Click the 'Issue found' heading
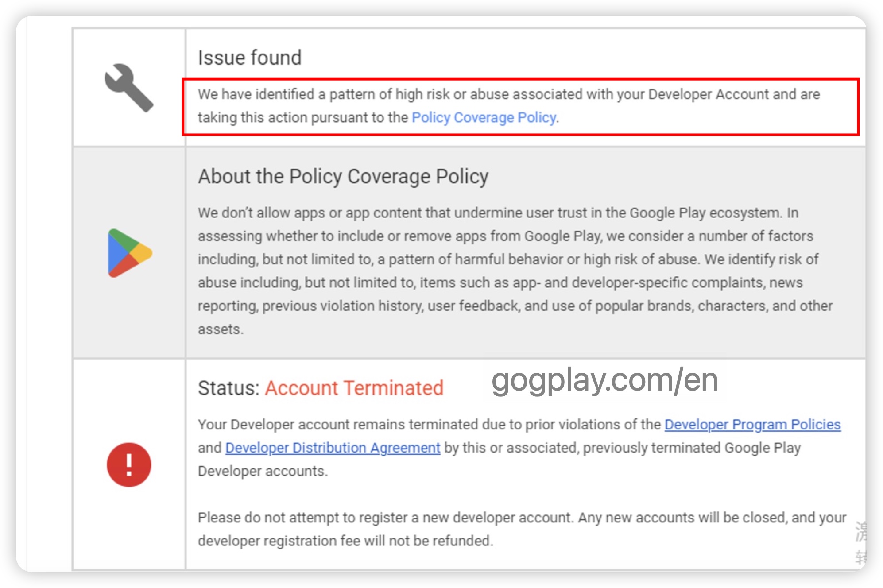Image resolution: width=883 pixels, height=588 pixels. click(250, 58)
